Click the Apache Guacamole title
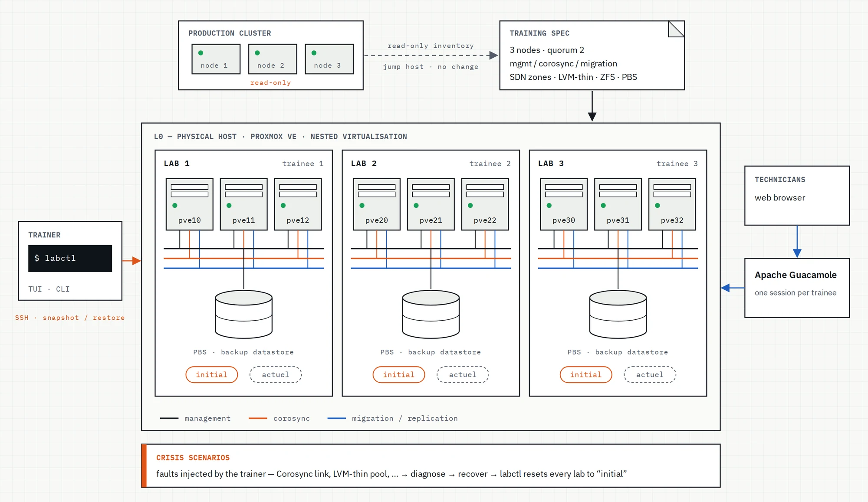The image size is (868, 502). tap(796, 275)
